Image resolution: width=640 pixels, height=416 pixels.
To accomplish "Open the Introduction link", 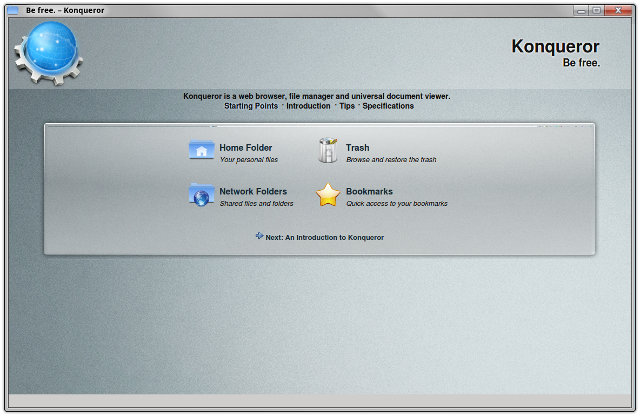I will point(308,106).
